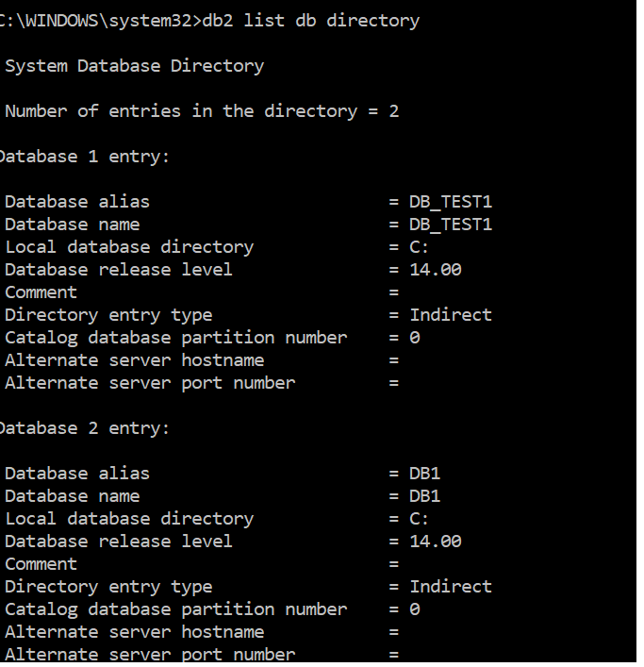
Task: Select 'C:' directory value in Database 1 entry
Action: pyautogui.click(x=419, y=247)
